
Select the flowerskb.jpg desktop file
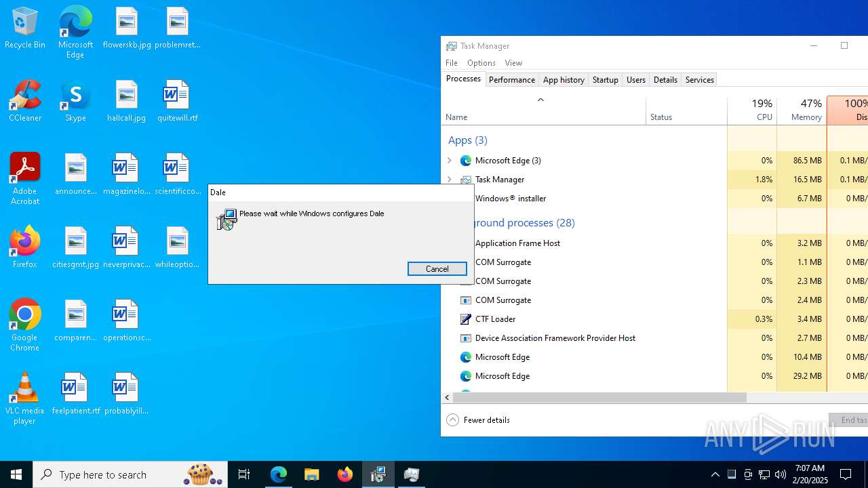126,28
